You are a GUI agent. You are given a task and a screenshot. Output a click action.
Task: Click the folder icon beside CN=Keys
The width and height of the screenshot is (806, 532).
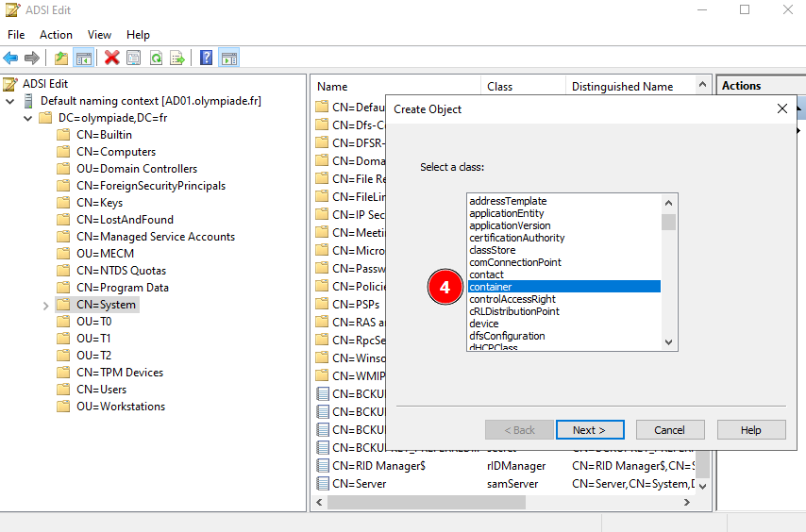point(63,203)
